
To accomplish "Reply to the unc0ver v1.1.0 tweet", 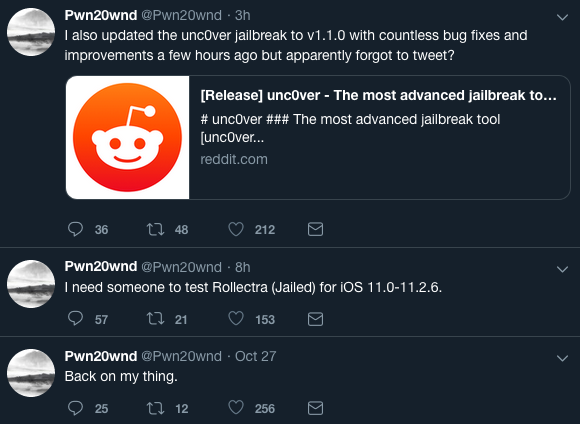I will pos(75,229).
